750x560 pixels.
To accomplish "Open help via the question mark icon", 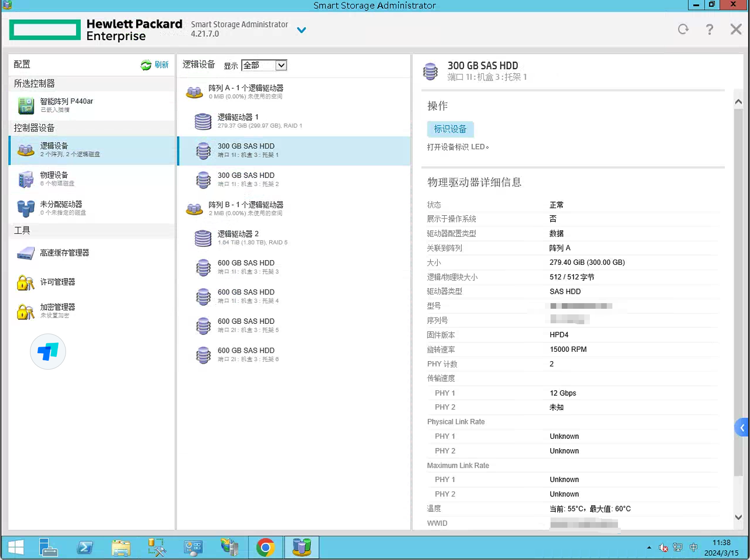I will 709,29.
